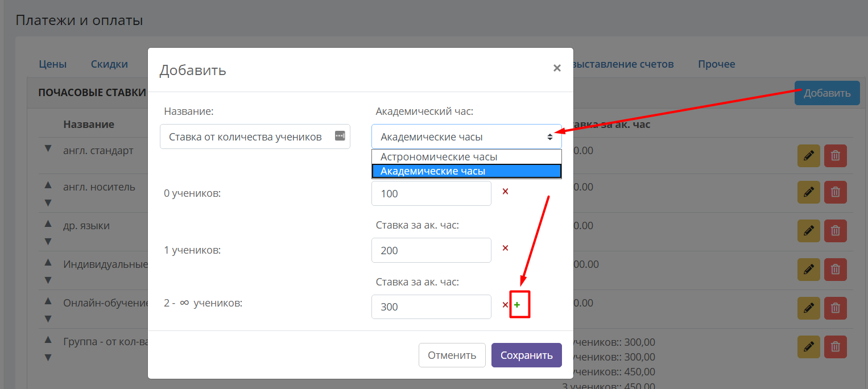Move Онлайн-обучение up with its arrow
Image resolution: width=868 pixels, height=389 pixels.
[x=48, y=301]
